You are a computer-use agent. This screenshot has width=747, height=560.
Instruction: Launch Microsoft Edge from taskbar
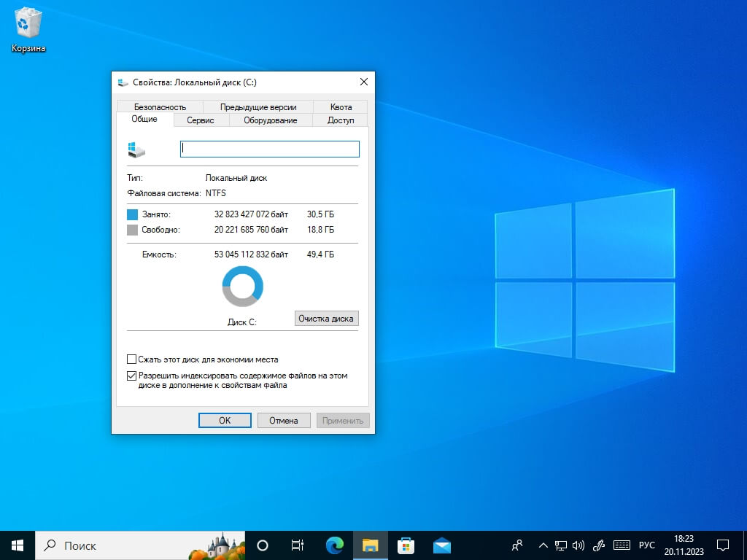tap(335, 545)
